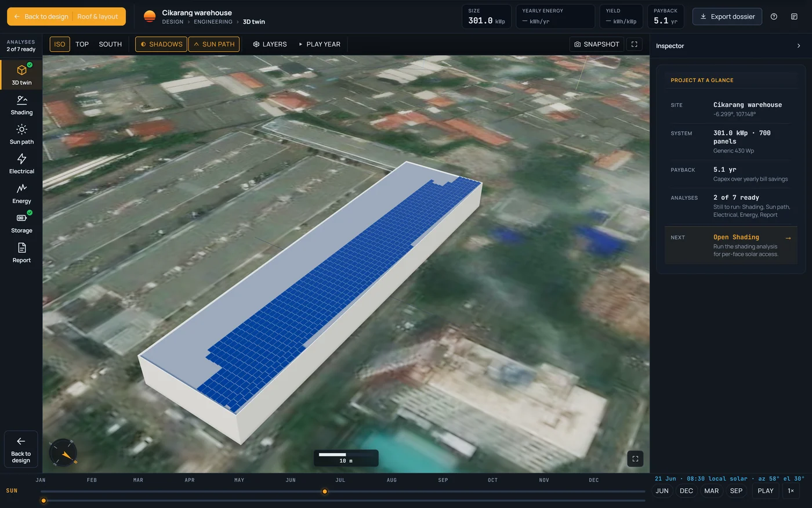Collapse the Inspector panel chevron

(x=799, y=46)
